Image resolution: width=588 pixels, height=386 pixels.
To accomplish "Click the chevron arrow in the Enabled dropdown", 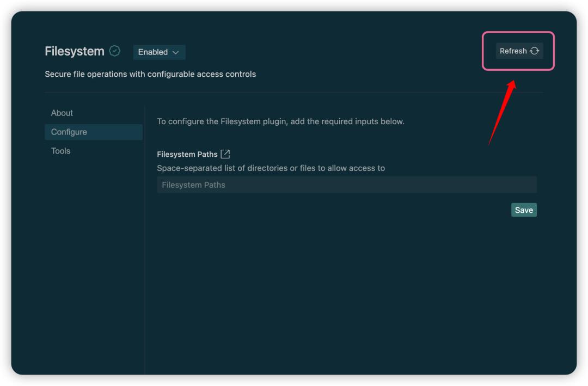I will point(175,52).
